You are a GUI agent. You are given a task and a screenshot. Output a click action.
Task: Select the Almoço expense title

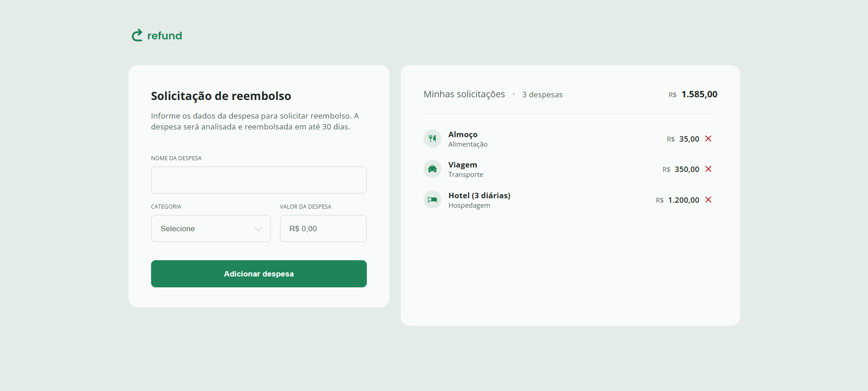click(x=463, y=134)
